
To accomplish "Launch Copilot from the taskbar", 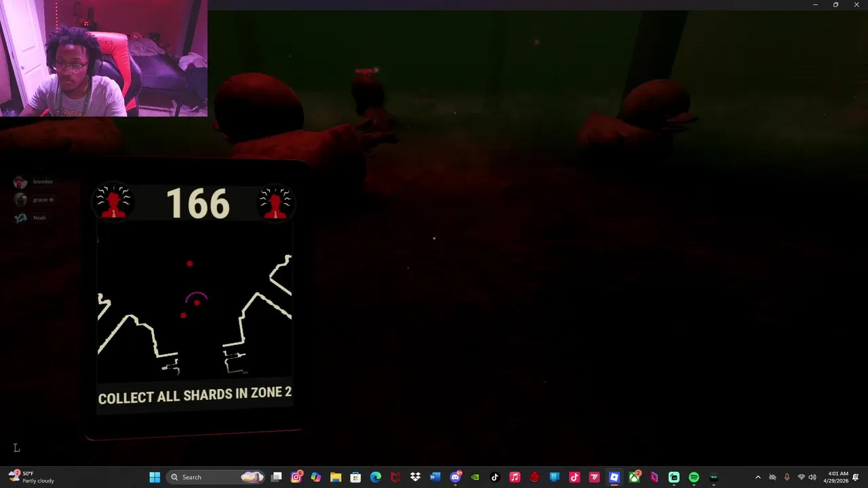I will (x=316, y=477).
